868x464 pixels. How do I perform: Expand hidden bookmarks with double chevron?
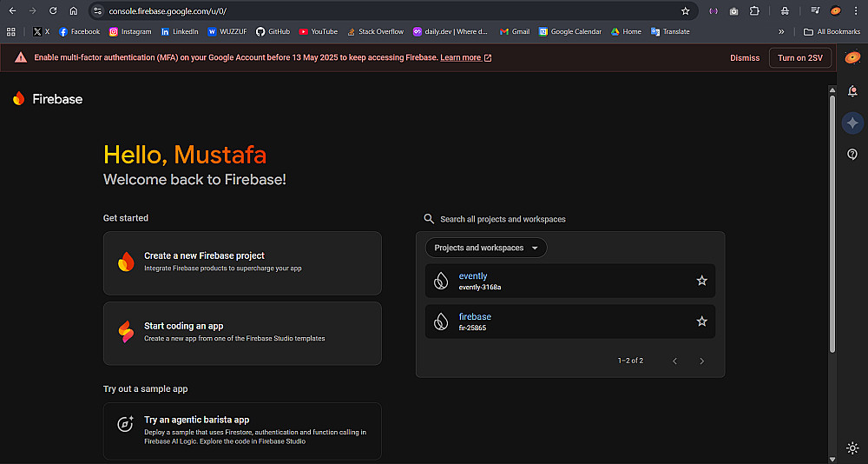(x=781, y=31)
